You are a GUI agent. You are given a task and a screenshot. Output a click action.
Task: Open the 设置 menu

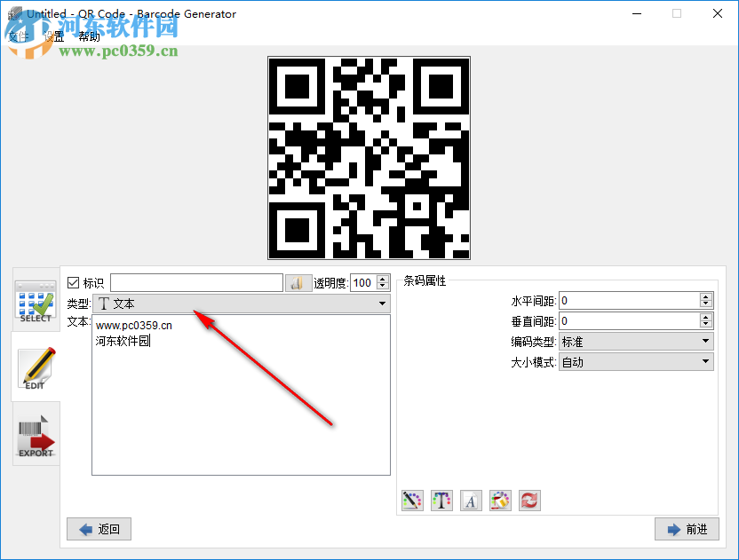click(51, 36)
